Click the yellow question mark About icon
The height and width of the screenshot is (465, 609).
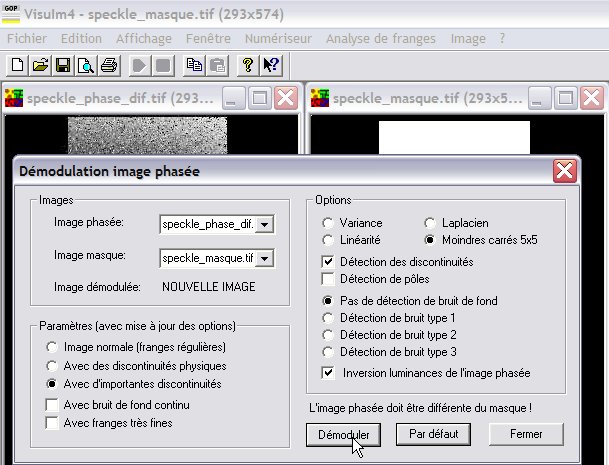click(248, 65)
